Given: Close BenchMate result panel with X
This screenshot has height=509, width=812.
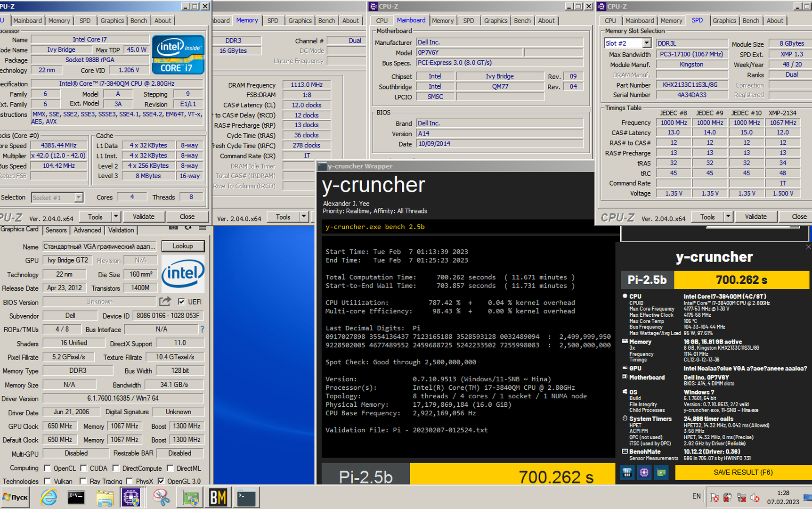Looking at the screenshot, I should pos(808,247).
